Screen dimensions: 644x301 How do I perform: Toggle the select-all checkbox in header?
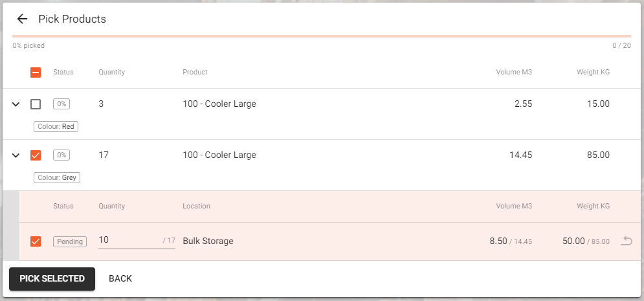pyautogui.click(x=36, y=72)
